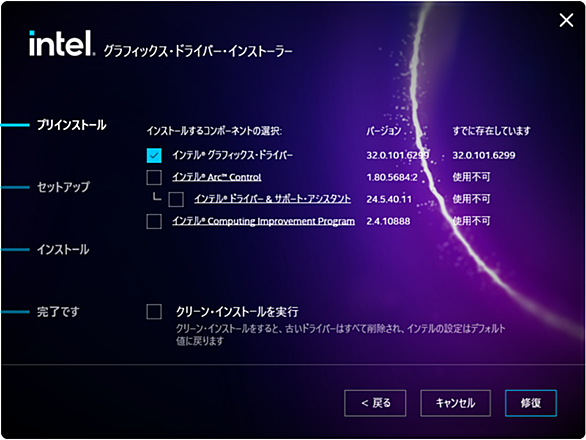The width and height of the screenshot is (586, 440).
Task: Open the ドライバー & サポート・アシスタント link
Action: pyautogui.click(x=272, y=199)
